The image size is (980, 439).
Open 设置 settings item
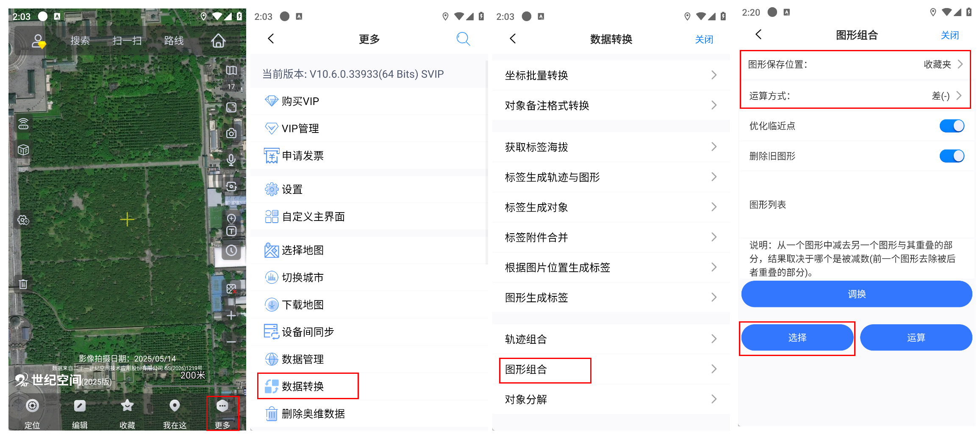click(x=369, y=189)
